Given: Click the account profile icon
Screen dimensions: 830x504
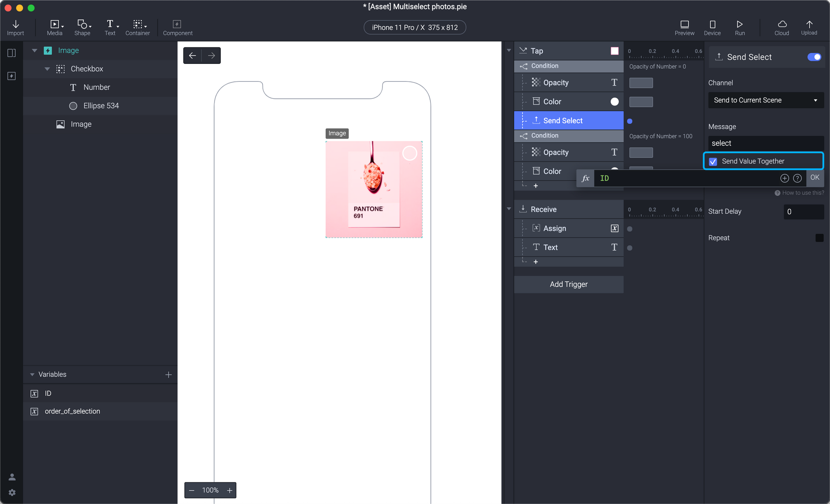Looking at the screenshot, I should tap(12, 477).
